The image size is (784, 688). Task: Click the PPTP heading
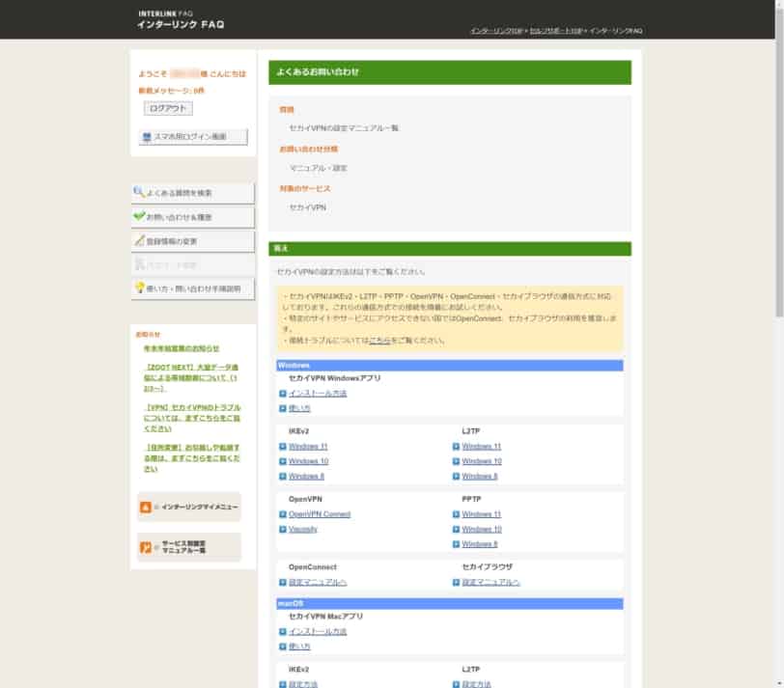471,499
